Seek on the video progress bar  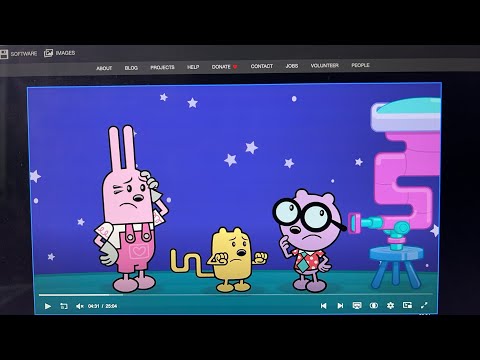click(x=235, y=295)
